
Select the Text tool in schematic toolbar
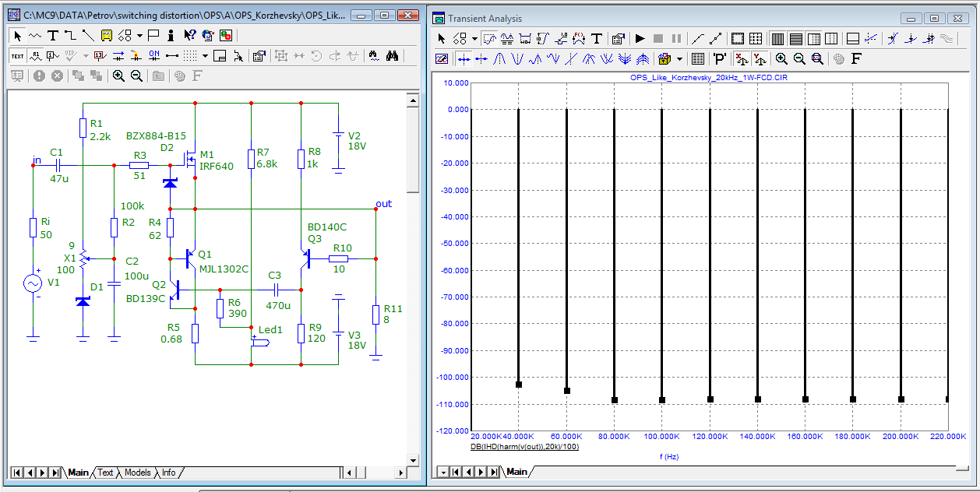[53, 36]
